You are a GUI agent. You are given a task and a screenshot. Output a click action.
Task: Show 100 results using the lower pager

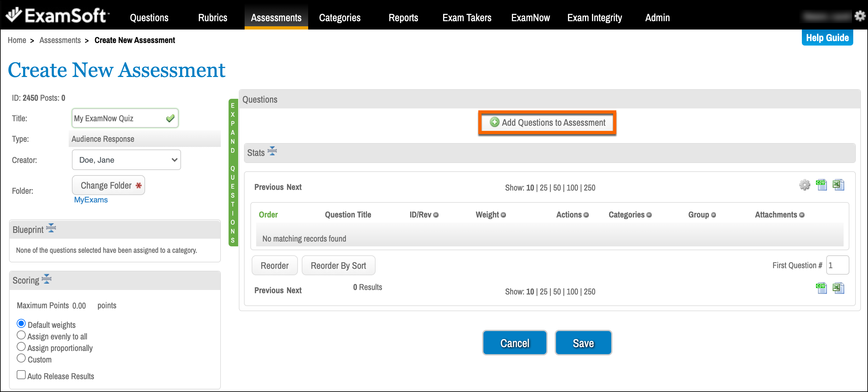572,292
